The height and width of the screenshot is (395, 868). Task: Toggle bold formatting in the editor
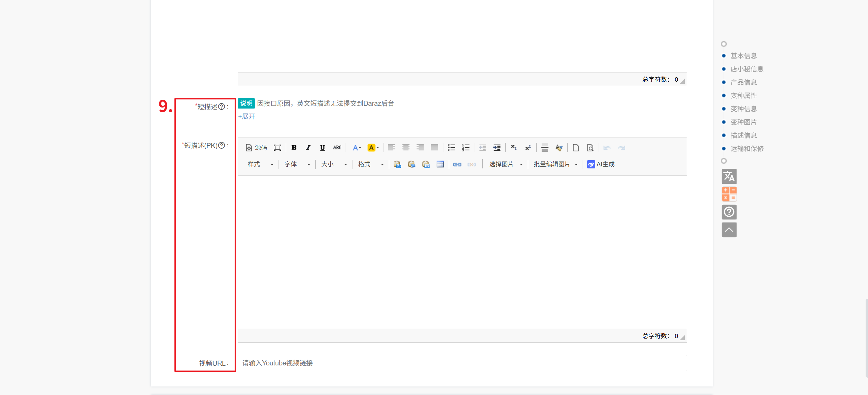tap(294, 147)
